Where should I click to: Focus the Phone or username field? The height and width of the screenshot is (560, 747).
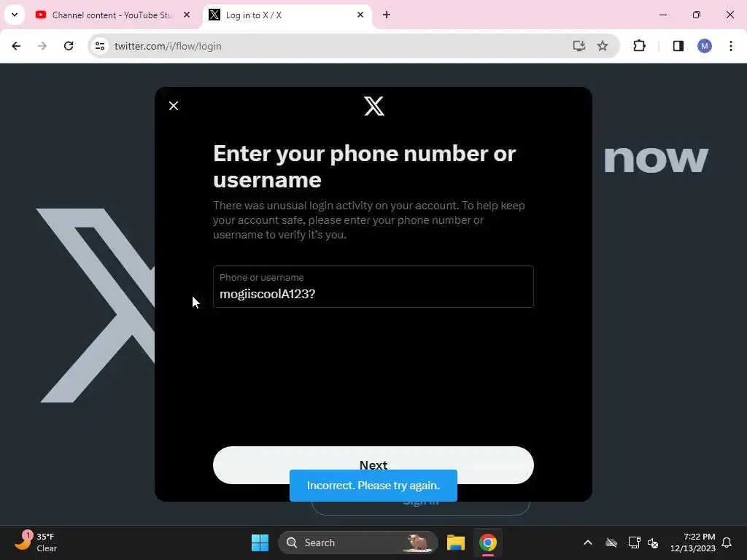pyautogui.click(x=373, y=287)
